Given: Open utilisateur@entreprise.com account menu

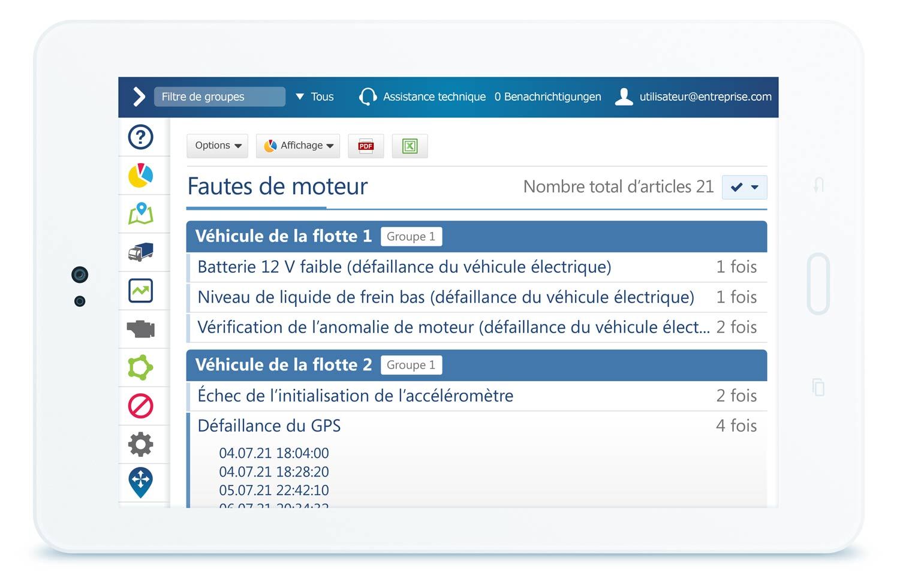Looking at the screenshot, I should coord(705,97).
